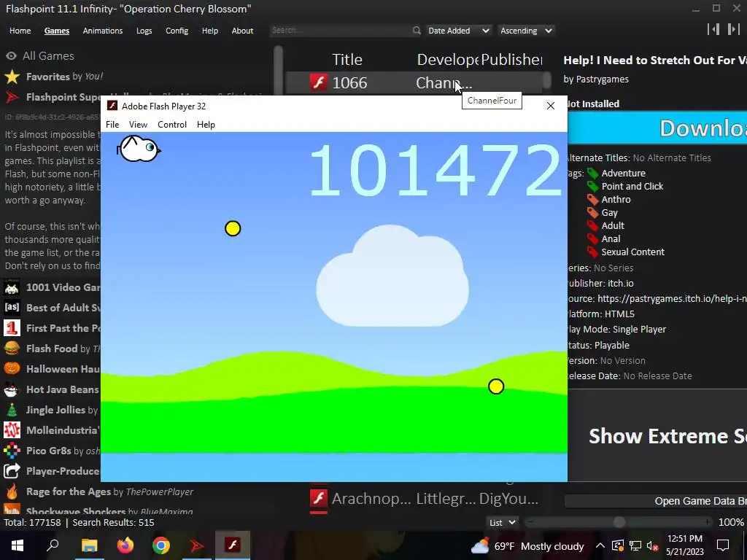The height and width of the screenshot is (560, 747).
Task: Click the Adventure tag
Action: pyautogui.click(x=623, y=174)
